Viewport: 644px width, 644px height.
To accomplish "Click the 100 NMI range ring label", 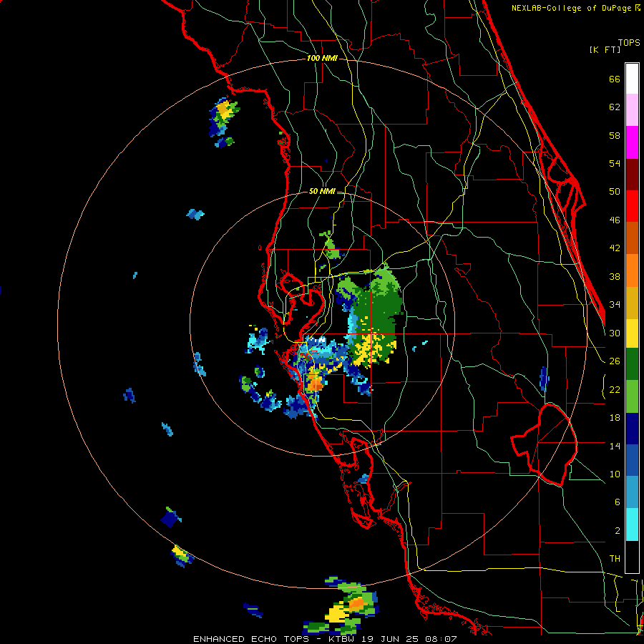I will tap(322, 59).
